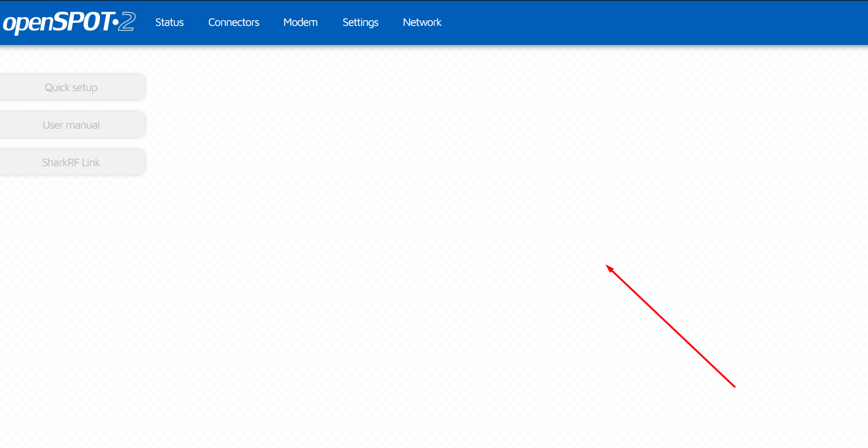Follow the SharkRF Link sidebar entry
Image resolution: width=868 pixels, height=448 pixels.
(x=71, y=162)
